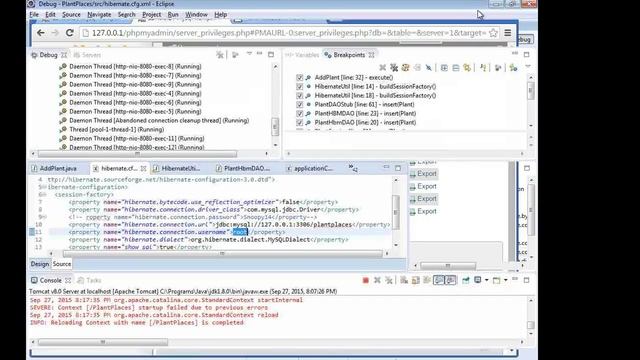Show breakpoints supported by selected target
Screen dimensions: 640x360
(x=405, y=68)
